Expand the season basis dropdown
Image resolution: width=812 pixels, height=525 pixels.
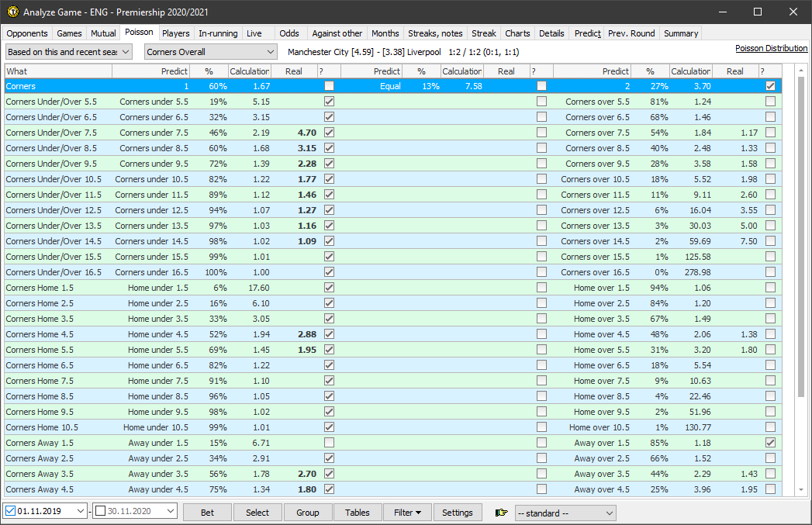pos(69,52)
